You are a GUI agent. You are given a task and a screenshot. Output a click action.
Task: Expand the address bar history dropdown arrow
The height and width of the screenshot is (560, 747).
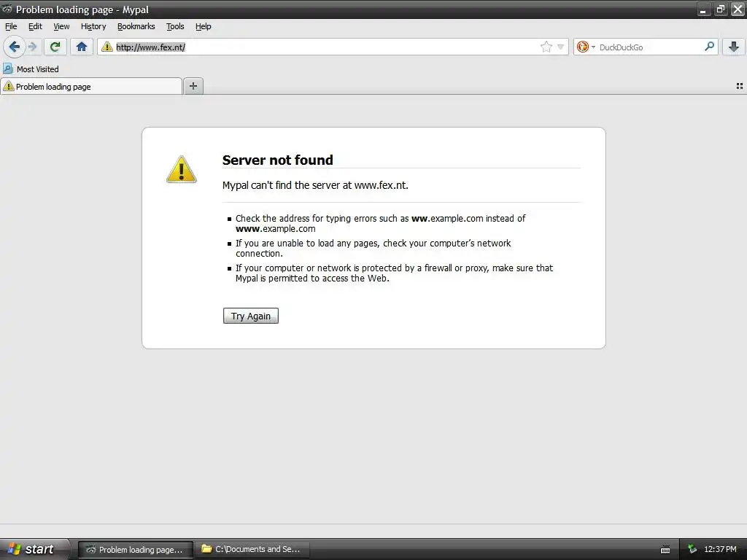click(x=560, y=47)
